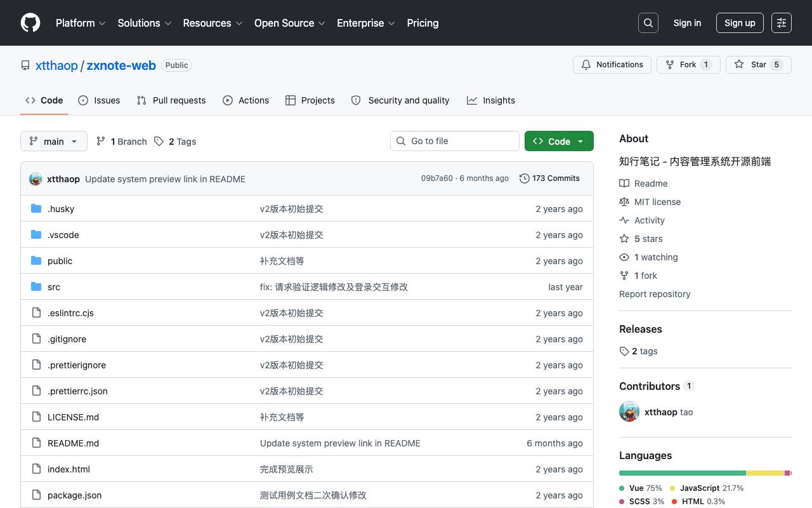Screen dimensions: 812x508
Task: Click the Go to file search field
Action: point(455,141)
